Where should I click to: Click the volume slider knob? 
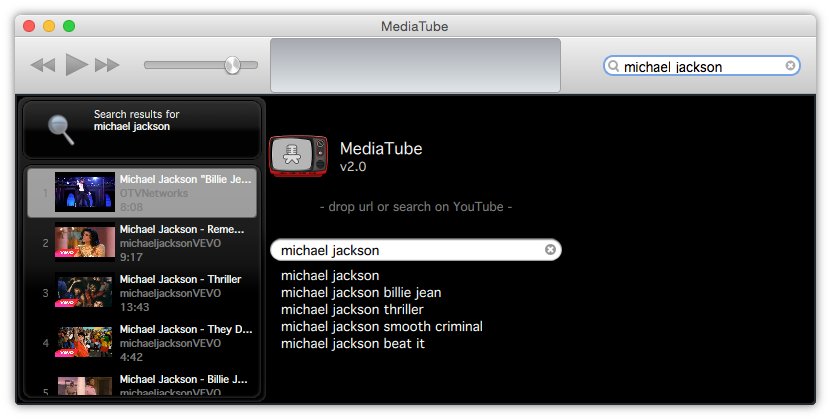pyautogui.click(x=232, y=65)
